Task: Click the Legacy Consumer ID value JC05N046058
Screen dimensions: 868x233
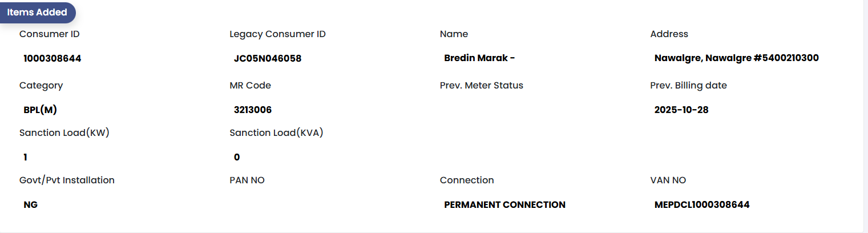Action: pyautogui.click(x=268, y=58)
